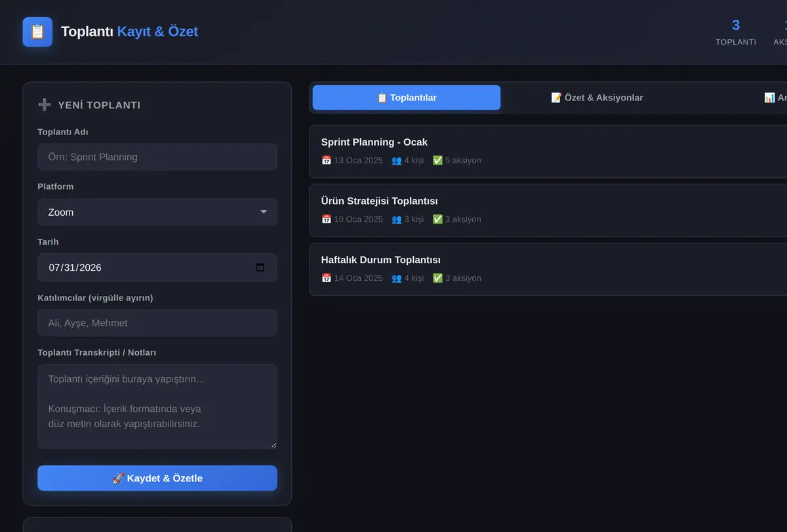Click people icon in Haftalık Durum Toplantısı row
This screenshot has height=532, width=787.
[x=397, y=278]
